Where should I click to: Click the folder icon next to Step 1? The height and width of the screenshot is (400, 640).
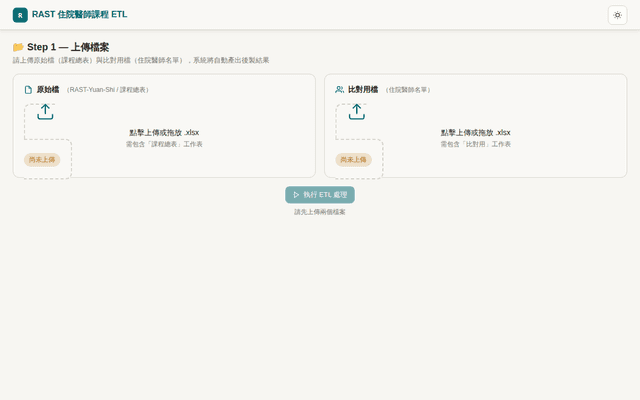(x=18, y=47)
